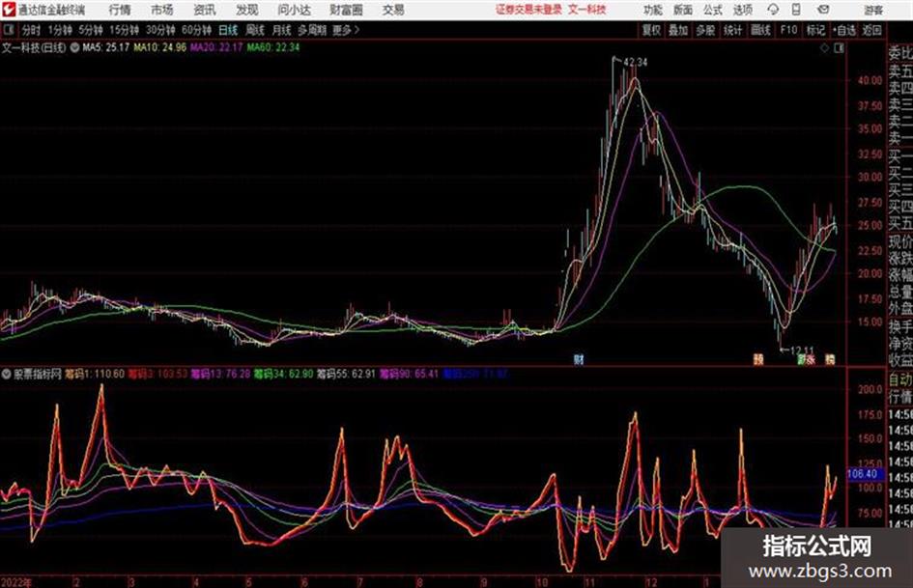Switch to the 30分钟 period tab
The image size is (913, 588).
(160, 30)
